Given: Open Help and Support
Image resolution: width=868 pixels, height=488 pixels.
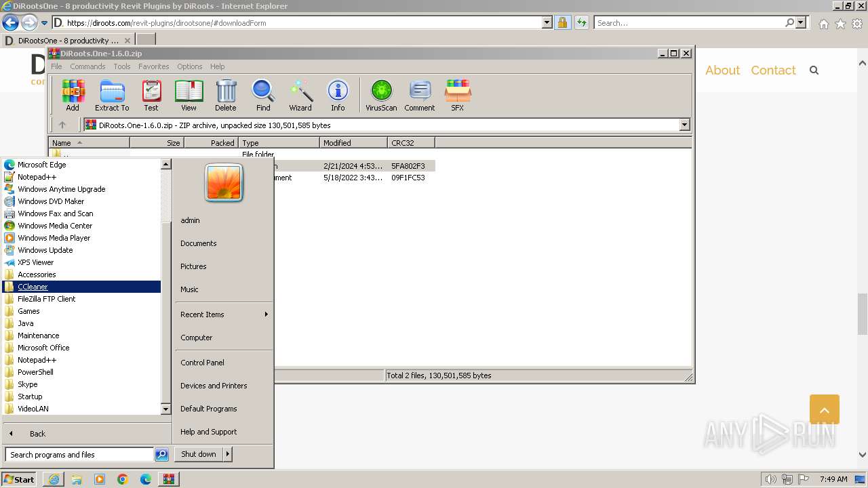Looking at the screenshot, I should pyautogui.click(x=208, y=432).
